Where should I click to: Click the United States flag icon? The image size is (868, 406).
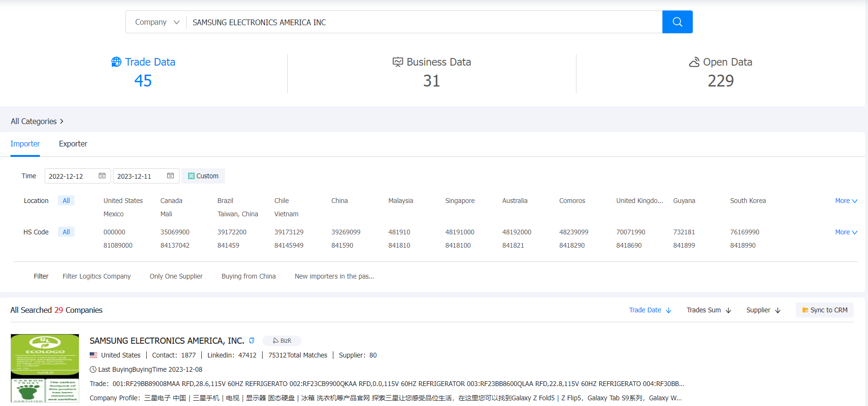click(94, 355)
